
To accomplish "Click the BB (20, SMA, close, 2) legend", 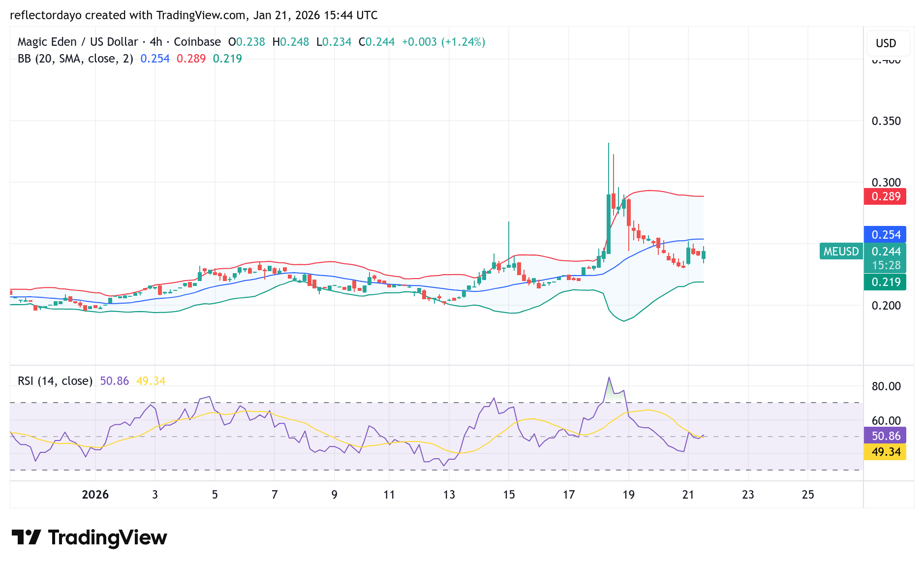I will pyautogui.click(x=75, y=59).
